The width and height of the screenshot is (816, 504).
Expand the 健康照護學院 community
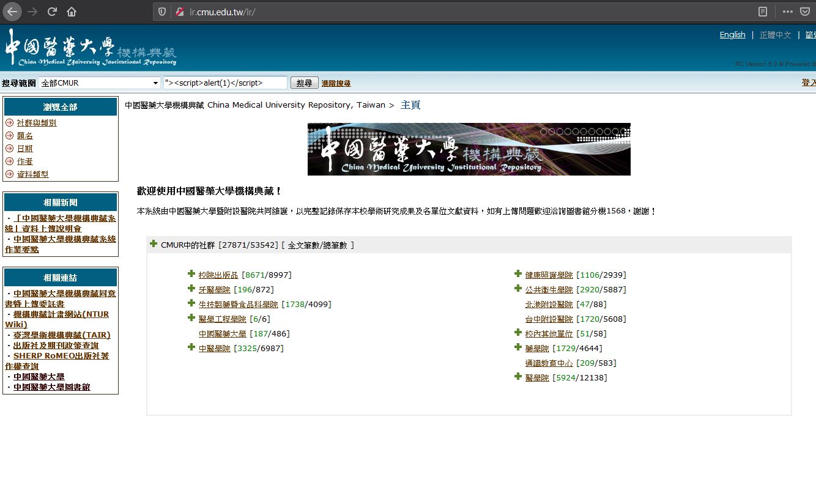(518, 274)
